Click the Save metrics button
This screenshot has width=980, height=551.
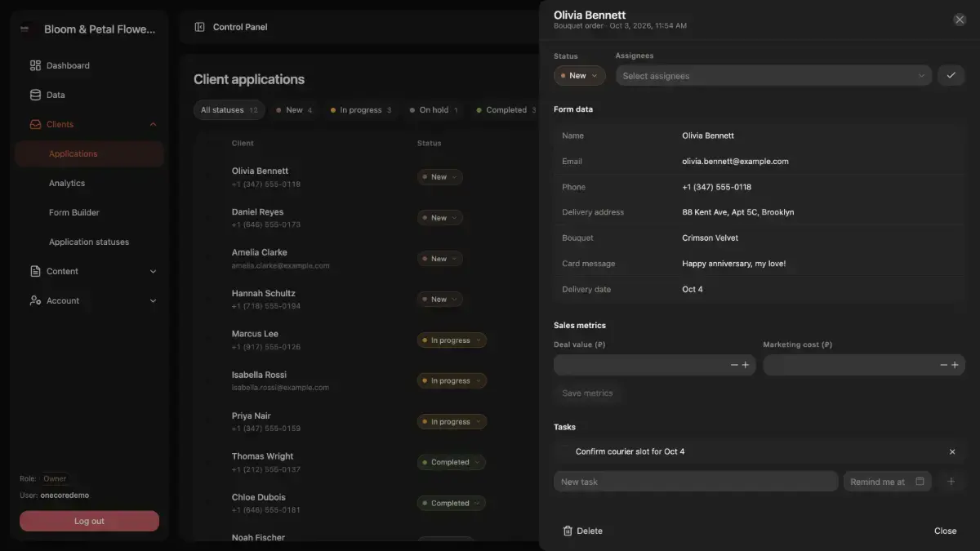pos(587,393)
